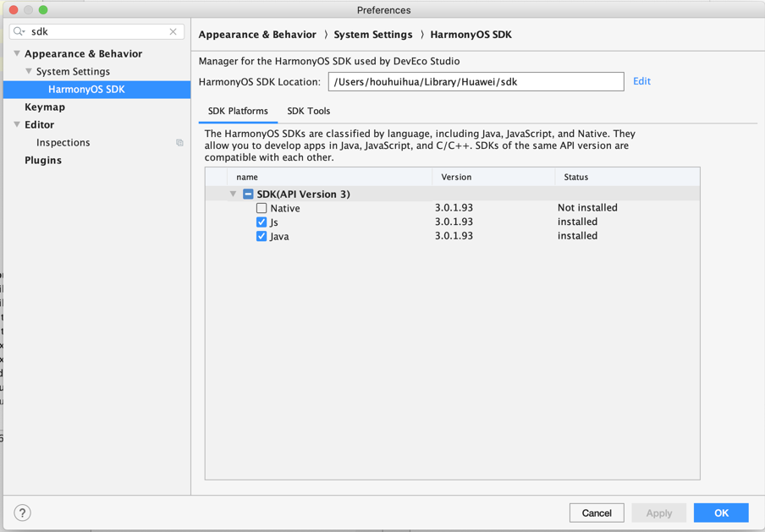Focus the settings search box
The image size is (765, 532).
pyautogui.click(x=96, y=31)
